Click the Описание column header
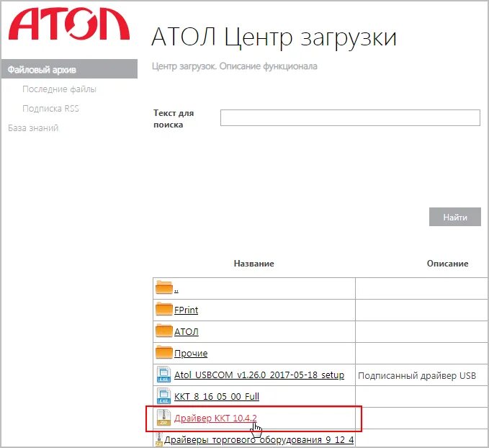489x448 pixels. [x=447, y=264]
